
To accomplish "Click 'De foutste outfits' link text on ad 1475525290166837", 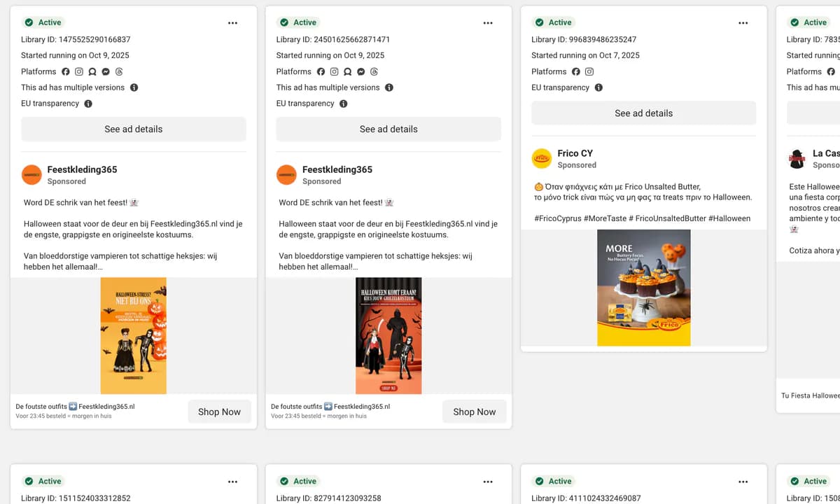I will 42,406.
